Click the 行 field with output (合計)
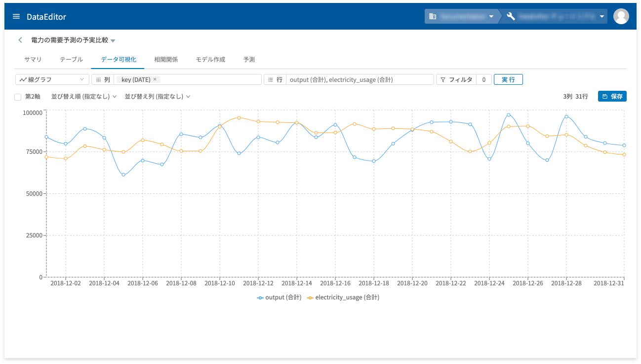The height and width of the screenshot is (364, 641). pyautogui.click(x=360, y=79)
